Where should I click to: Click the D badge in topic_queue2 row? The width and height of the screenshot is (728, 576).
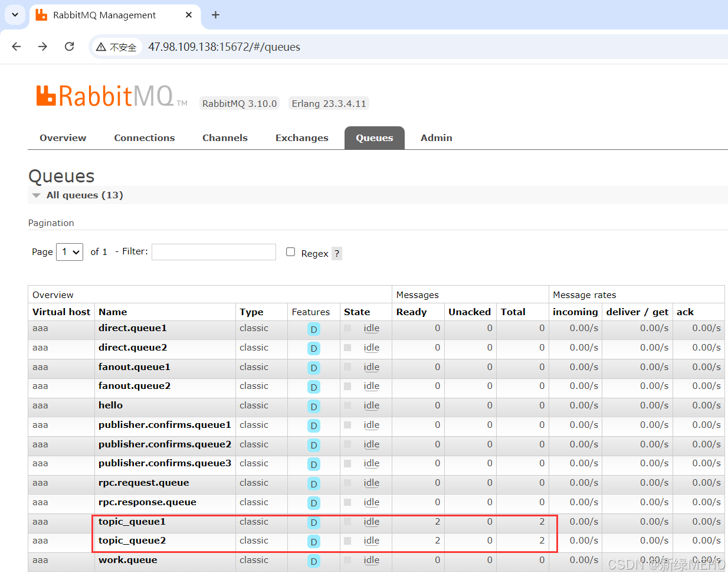tap(314, 542)
